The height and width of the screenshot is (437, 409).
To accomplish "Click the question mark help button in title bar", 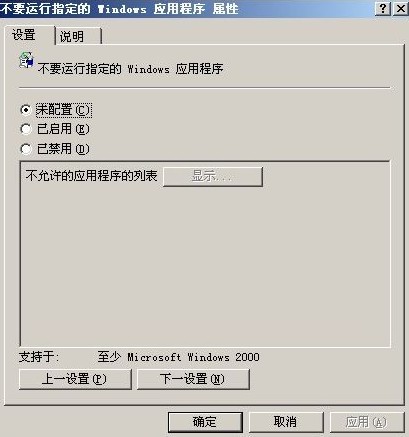I will [383, 8].
